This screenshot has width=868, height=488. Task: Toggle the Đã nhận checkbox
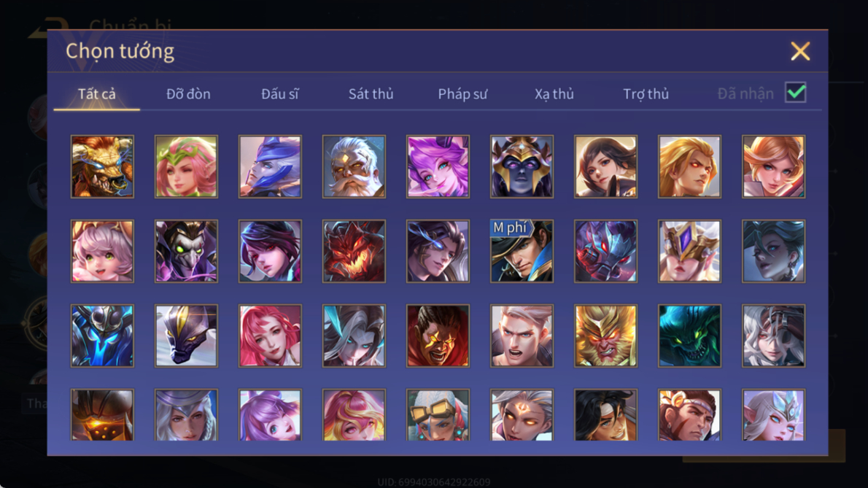point(796,93)
